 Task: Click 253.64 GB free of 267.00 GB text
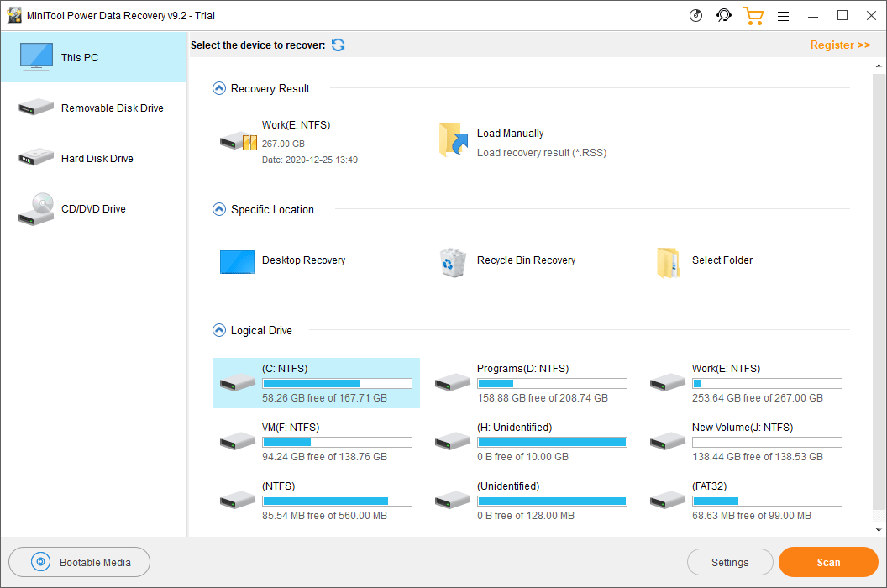[x=758, y=398]
